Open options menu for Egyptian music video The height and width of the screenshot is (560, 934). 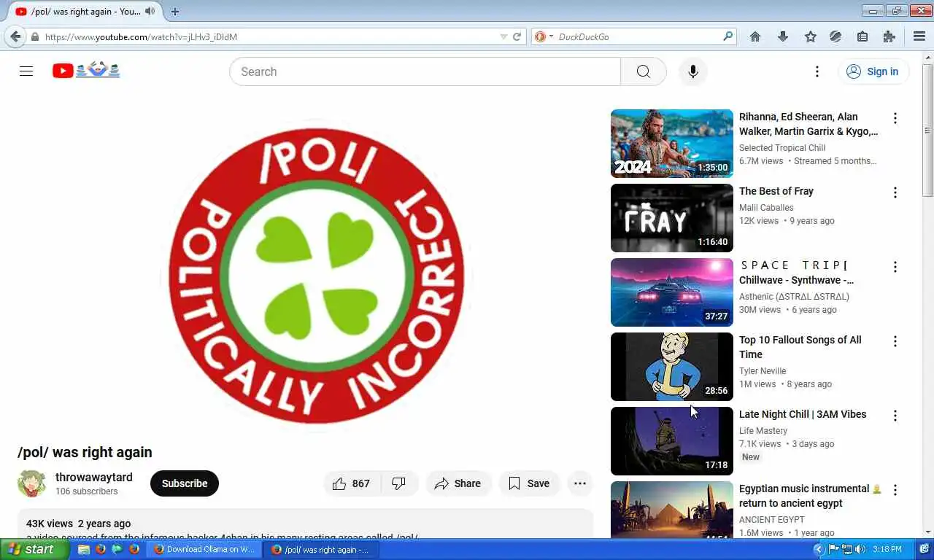[895, 490]
